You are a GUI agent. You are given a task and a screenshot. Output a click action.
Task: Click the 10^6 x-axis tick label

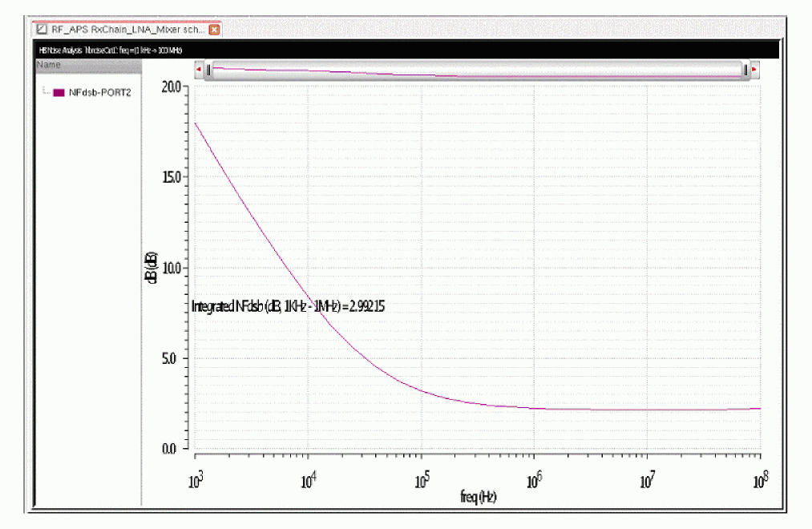[535, 480]
